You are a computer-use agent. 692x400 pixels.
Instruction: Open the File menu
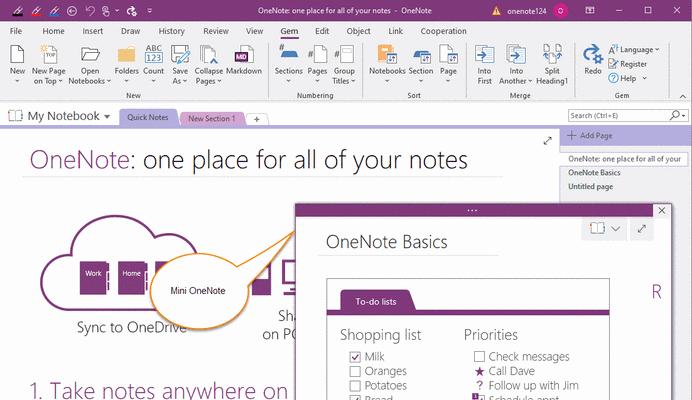tap(16, 31)
